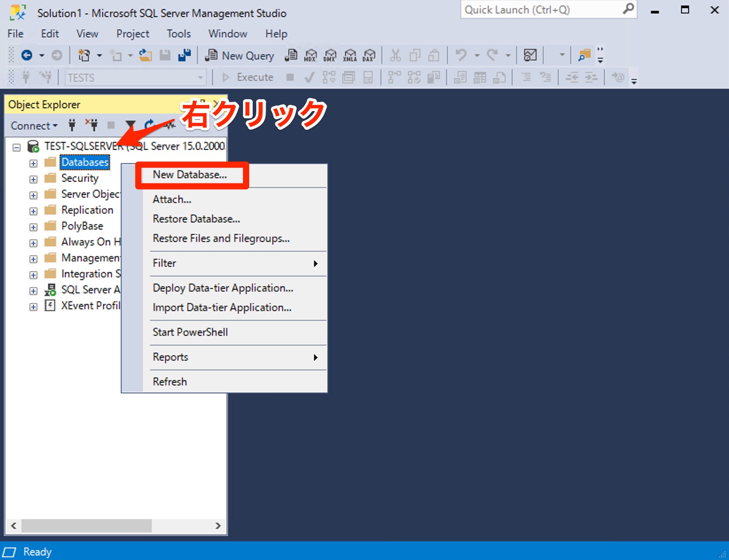The height and width of the screenshot is (560, 729).
Task: Open the Object Explorer filter
Action: (130, 125)
